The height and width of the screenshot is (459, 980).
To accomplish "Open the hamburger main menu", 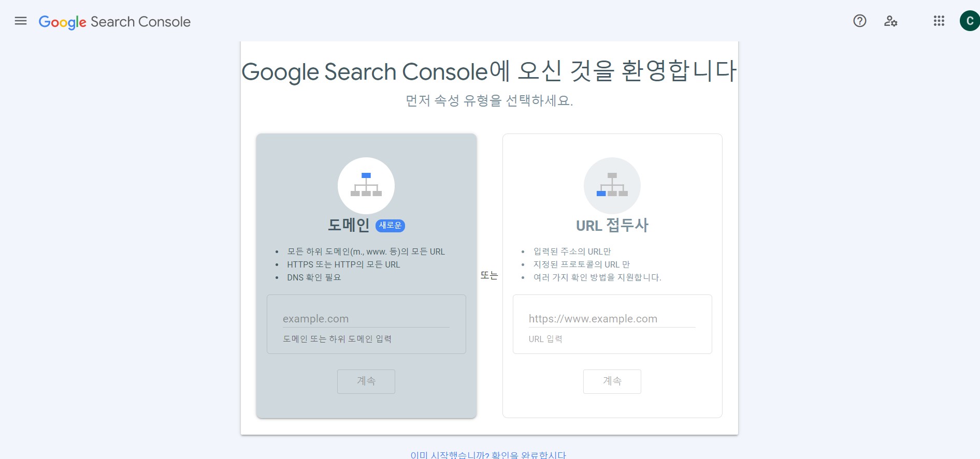I will [21, 21].
